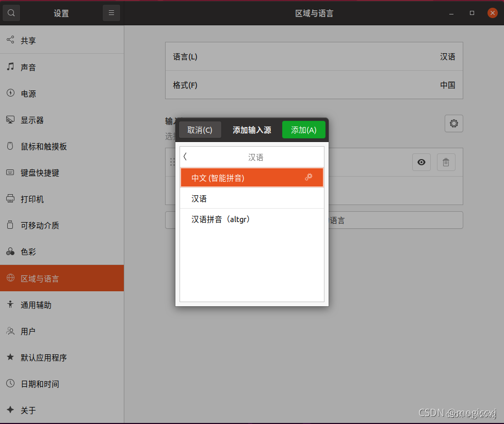Open 共享 settings panel

click(62, 40)
